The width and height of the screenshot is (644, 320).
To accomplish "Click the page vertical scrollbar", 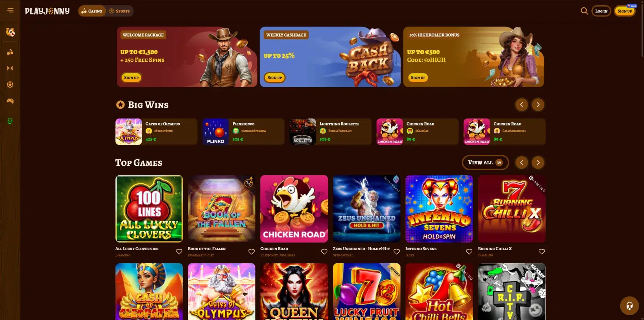I will click(x=642, y=30).
